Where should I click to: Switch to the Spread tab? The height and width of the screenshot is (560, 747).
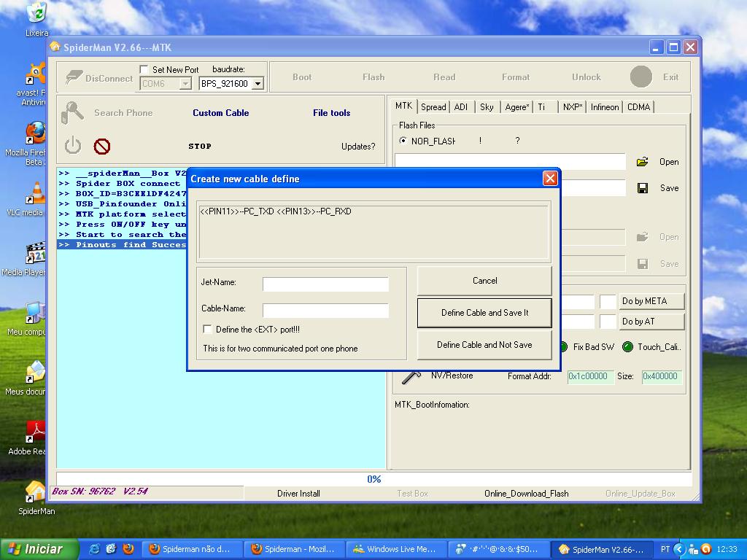pyautogui.click(x=433, y=107)
